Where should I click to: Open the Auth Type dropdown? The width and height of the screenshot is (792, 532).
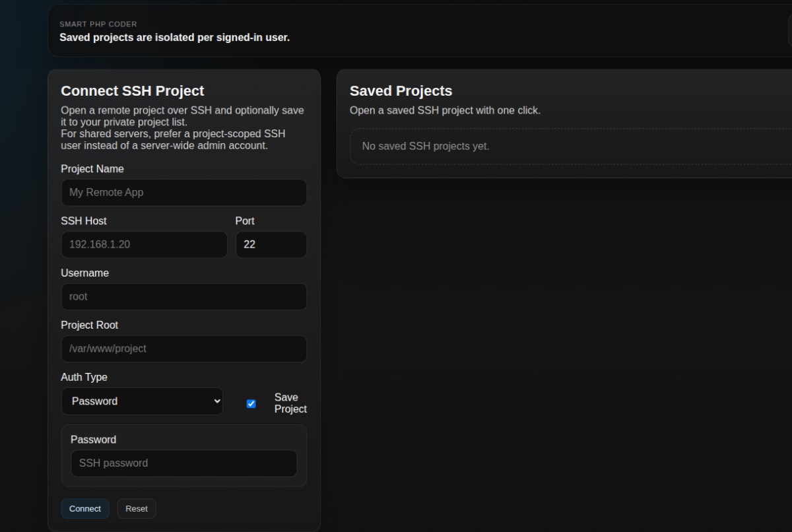click(142, 401)
